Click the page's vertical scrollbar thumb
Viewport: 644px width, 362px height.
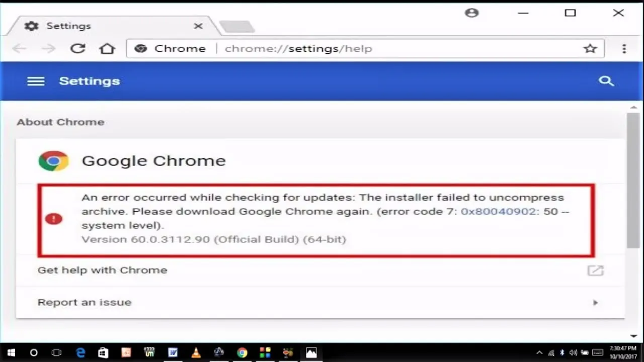tap(633, 180)
